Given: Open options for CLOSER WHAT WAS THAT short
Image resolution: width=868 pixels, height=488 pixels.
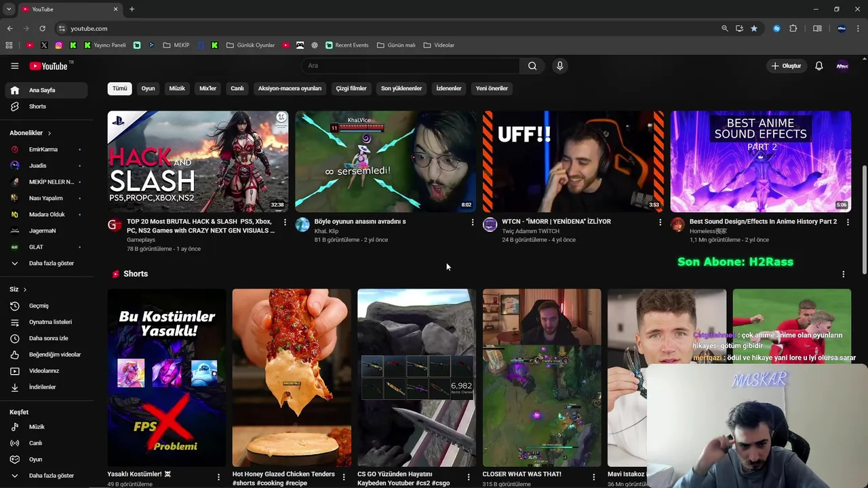Looking at the screenshot, I should click(x=593, y=477).
